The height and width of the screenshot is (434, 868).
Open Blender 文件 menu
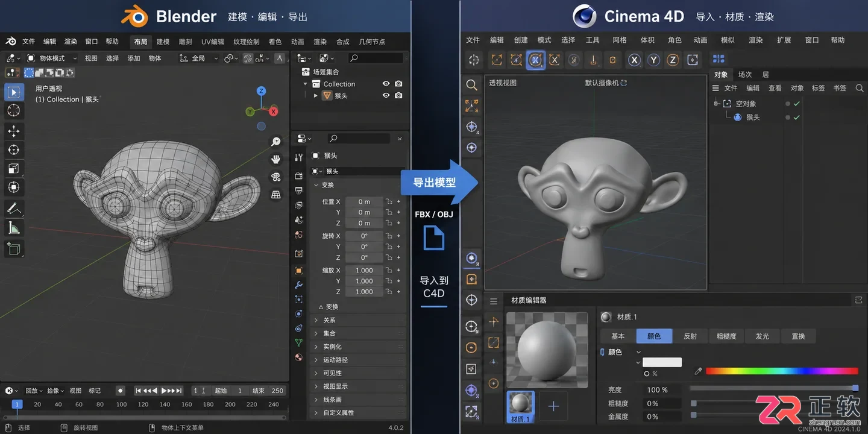(x=29, y=42)
